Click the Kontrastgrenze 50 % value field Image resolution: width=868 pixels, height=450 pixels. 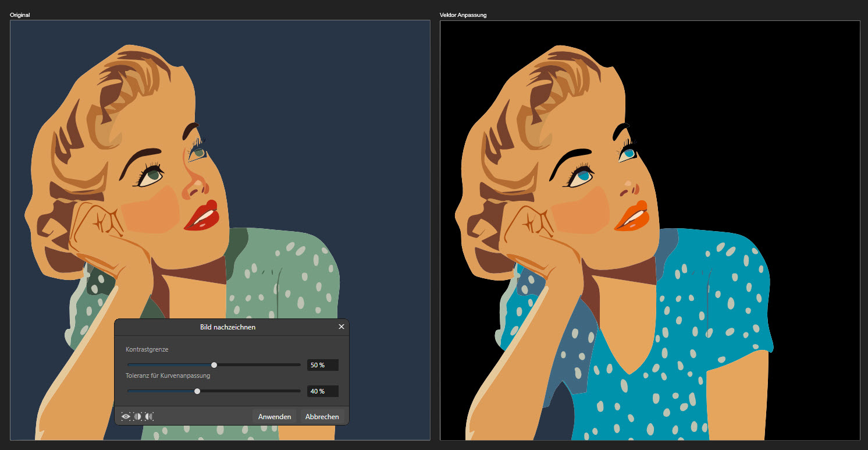[x=322, y=365]
